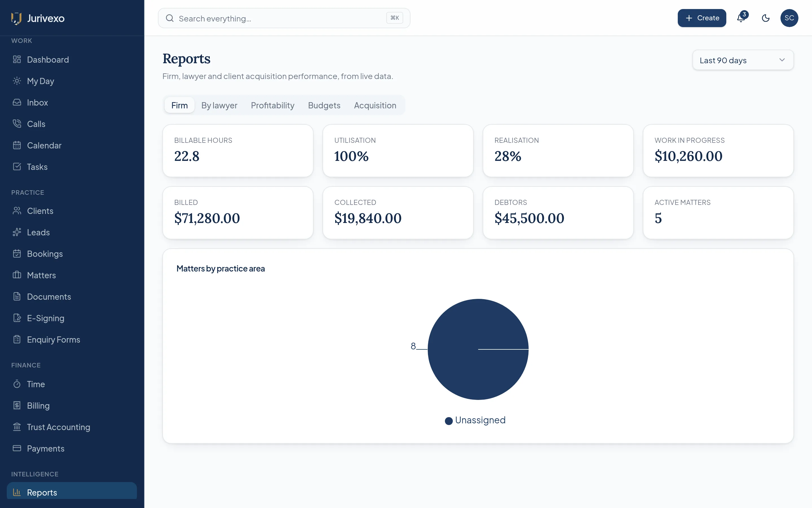The width and height of the screenshot is (812, 508).
Task: Click the Create button
Action: pos(701,18)
